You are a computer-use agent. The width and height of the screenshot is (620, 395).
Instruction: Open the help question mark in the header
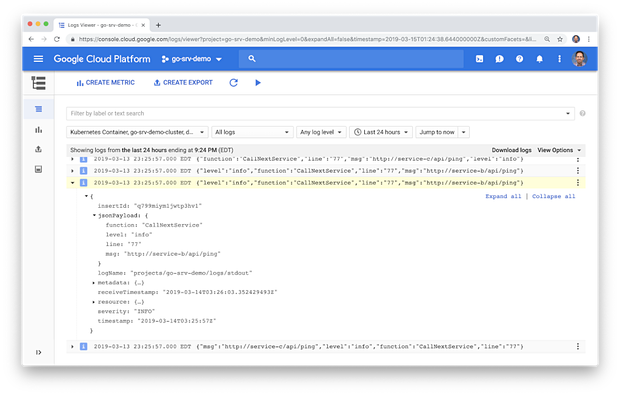coord(520,59)
